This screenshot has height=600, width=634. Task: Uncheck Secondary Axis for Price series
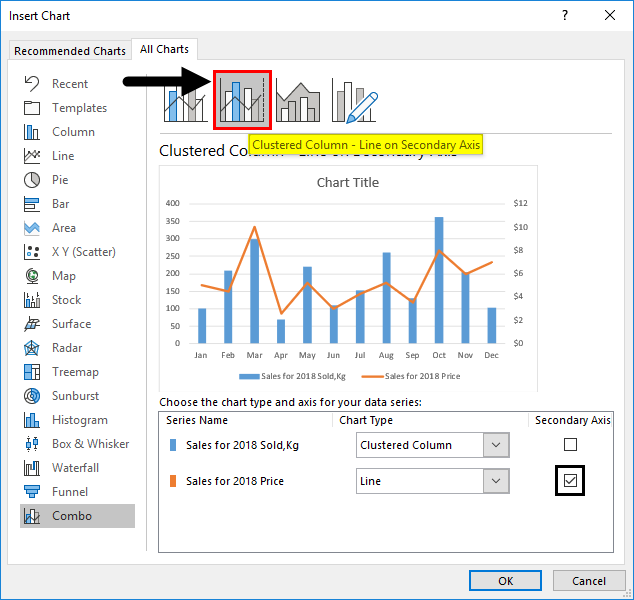pos(570,480)
